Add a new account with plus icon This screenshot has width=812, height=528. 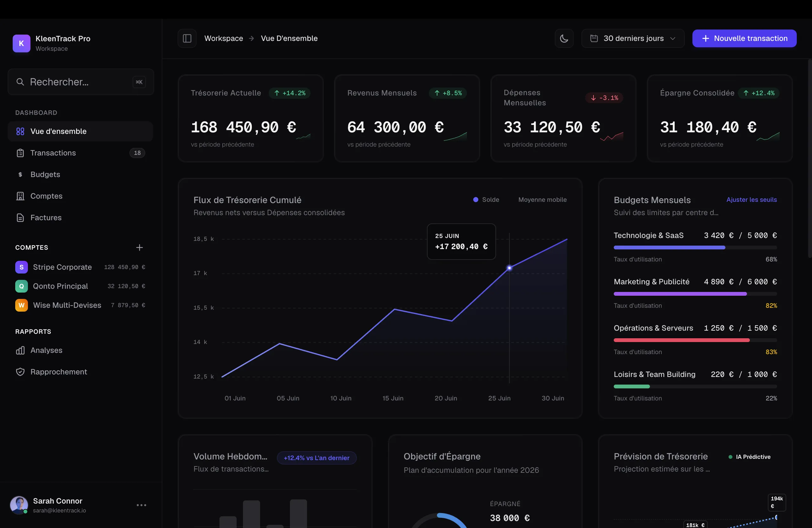coord(139,247)
